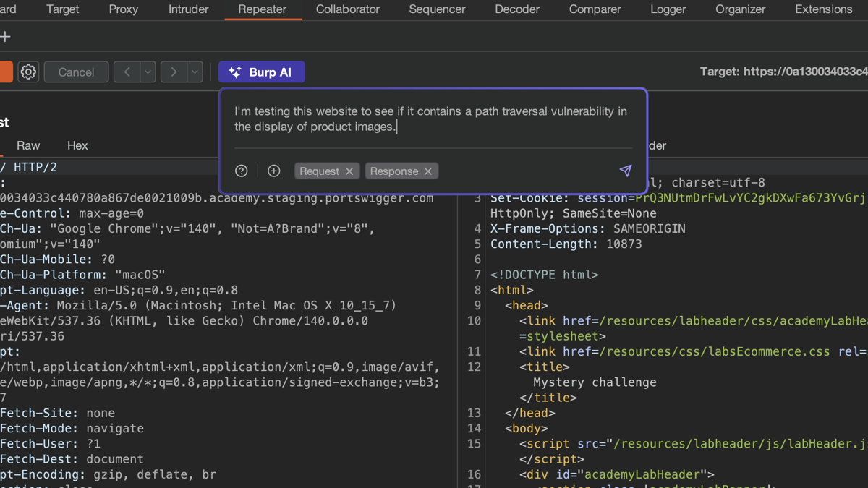Go to next request in history
The image size is (868, 488).
(174, 72)
